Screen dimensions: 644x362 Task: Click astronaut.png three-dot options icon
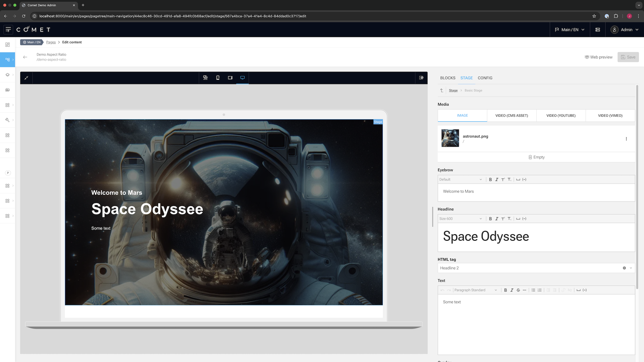(x=626, y=139)
